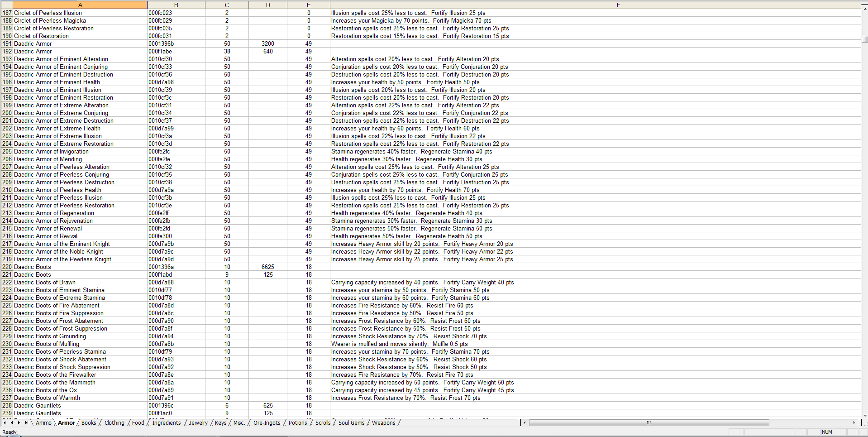Switch to the Potions sheet tab
Screen dimensions: 868x437
[297, 423]
